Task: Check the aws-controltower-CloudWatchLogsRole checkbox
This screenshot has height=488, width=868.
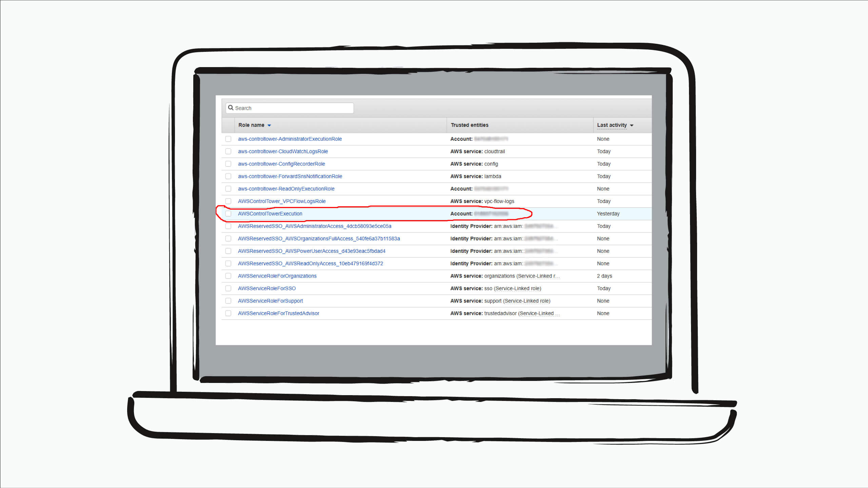Action: pyautogui.click(x=228, y=151)
